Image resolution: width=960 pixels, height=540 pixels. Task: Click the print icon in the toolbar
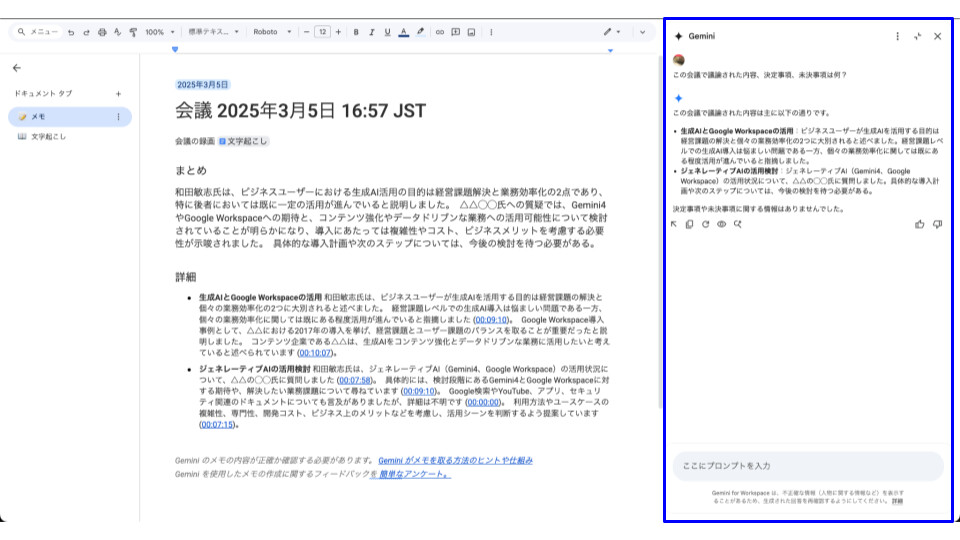tap(102, 32)
